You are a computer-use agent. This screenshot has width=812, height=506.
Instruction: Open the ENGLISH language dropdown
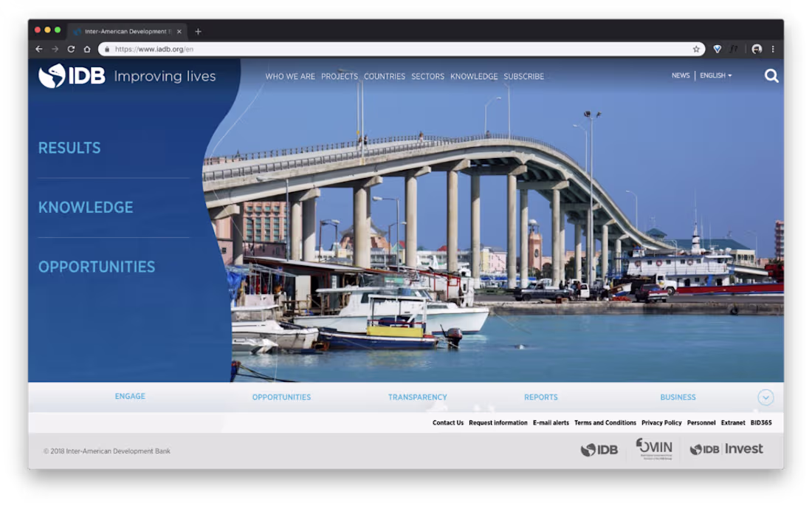tap(715, 75)
